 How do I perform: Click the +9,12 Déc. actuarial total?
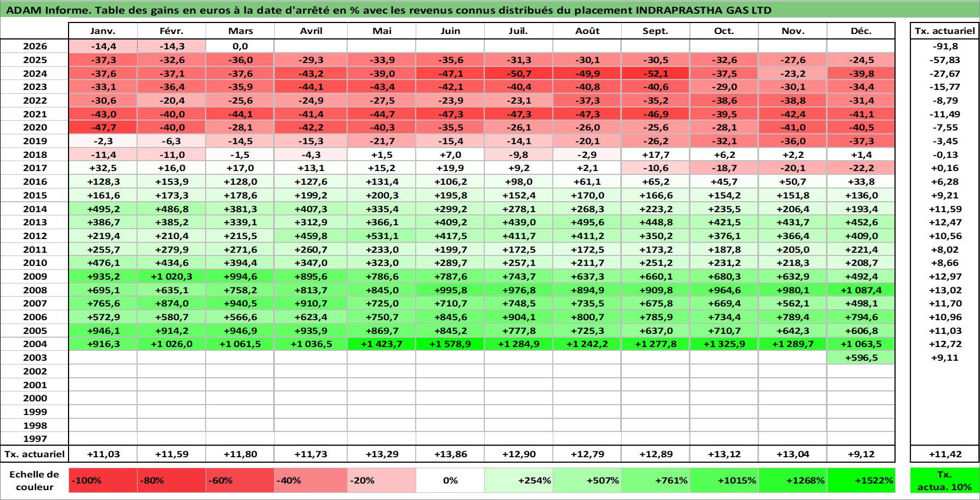point(861,454)
